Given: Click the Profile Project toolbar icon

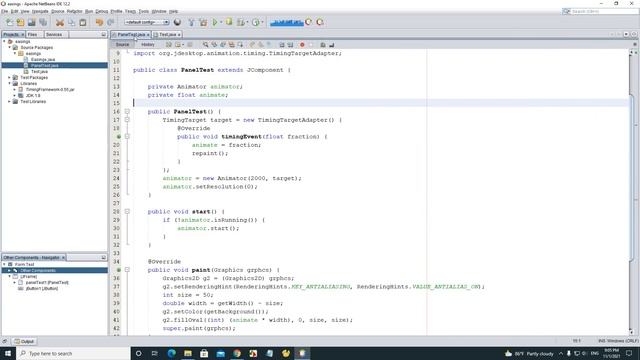Looking at the screenshot, I should tap(256, 22).
